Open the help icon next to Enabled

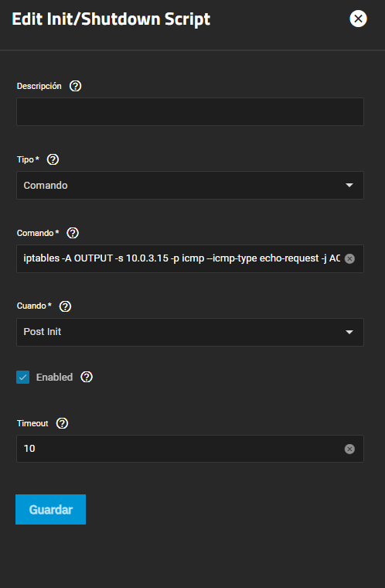pos(87,377)
